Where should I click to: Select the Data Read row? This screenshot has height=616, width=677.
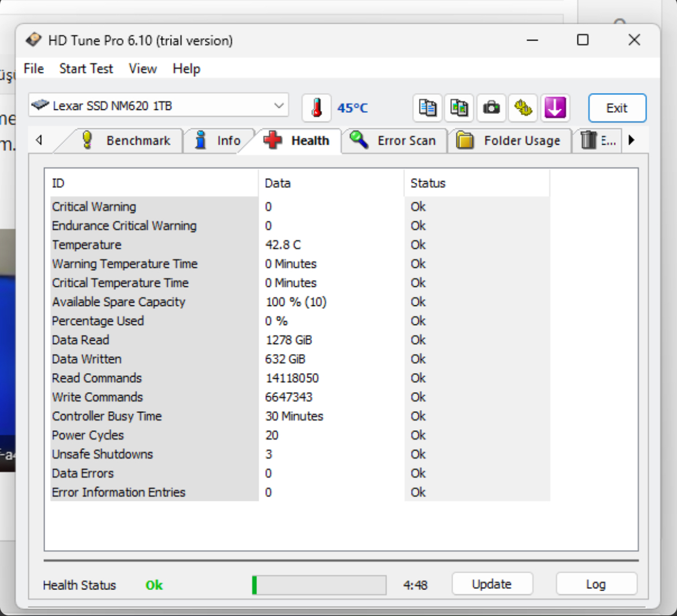coord(300,340)
